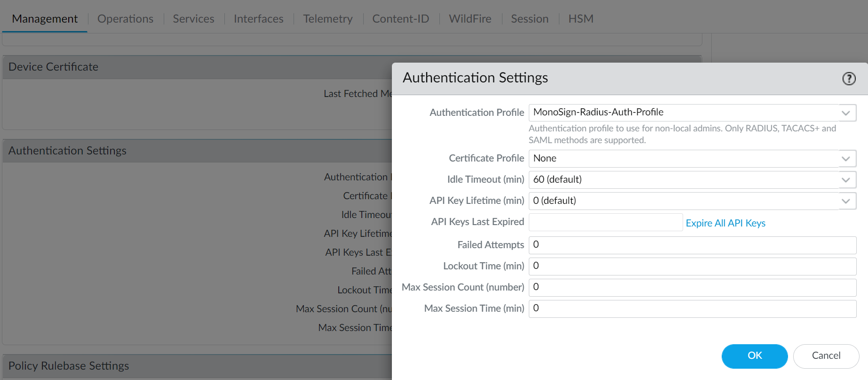Select the Max Session Time field
This screenshot has height=380, width=868.
692,308
